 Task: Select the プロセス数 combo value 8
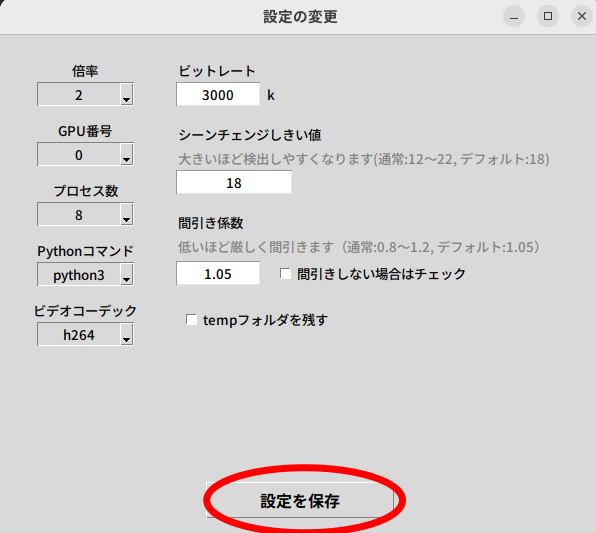tap(79, 214)
